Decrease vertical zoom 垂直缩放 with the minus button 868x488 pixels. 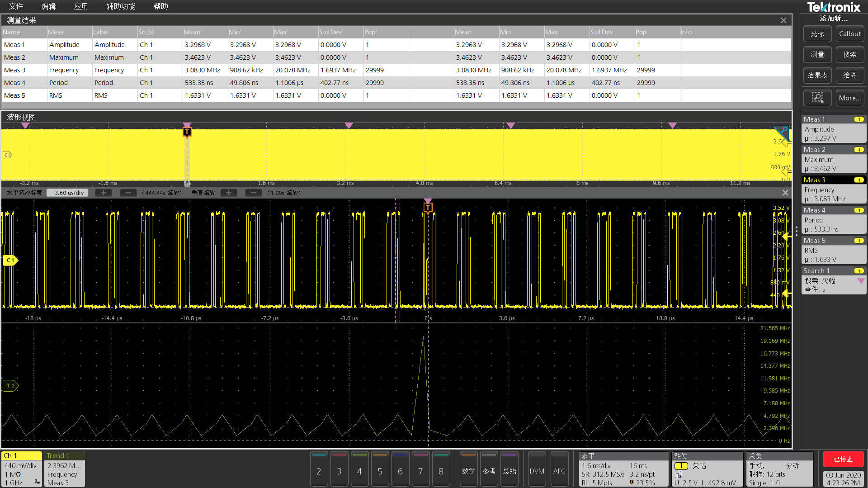254,193
